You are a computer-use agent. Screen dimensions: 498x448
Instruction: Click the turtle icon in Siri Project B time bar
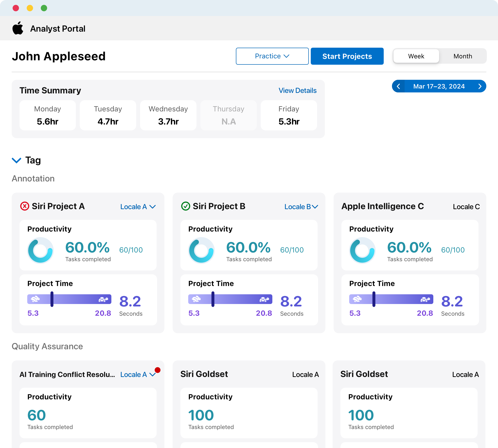pos(264,299)
